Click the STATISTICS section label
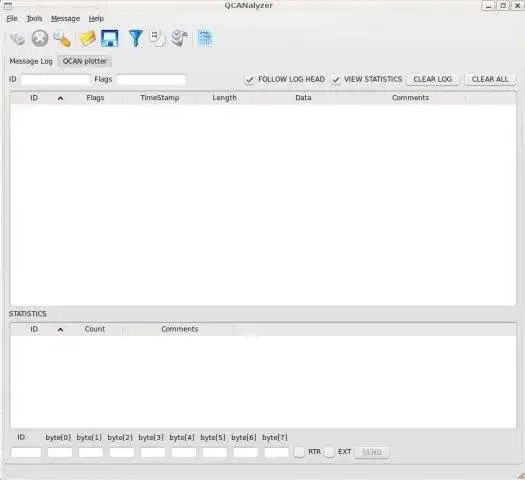525x480 pixels. click(27, 314)
